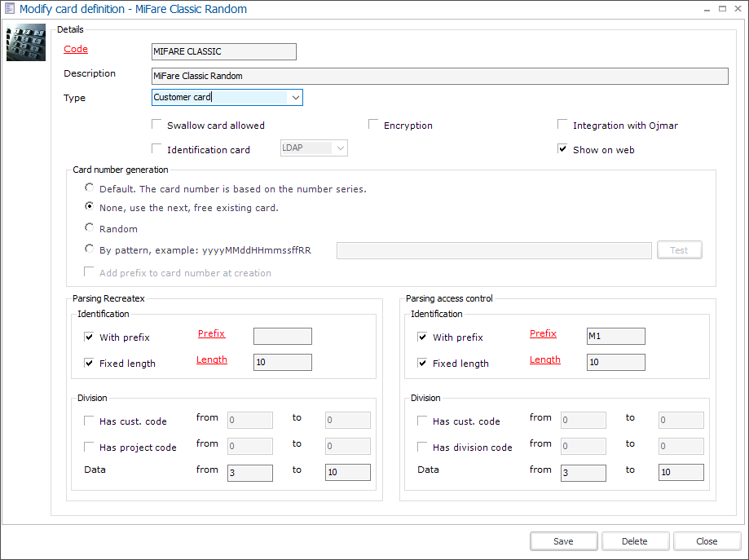Save the card definition

pyautogui.click(x=563, y=540)
